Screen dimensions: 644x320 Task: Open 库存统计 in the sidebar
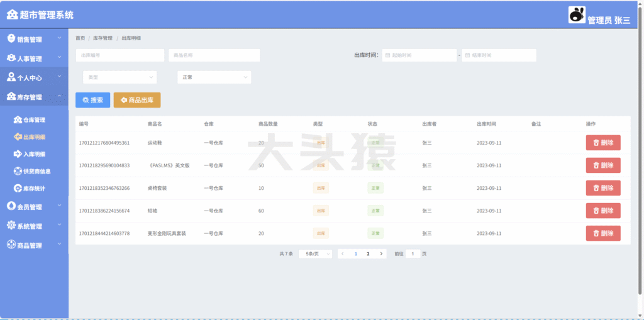tap(34, 189)
